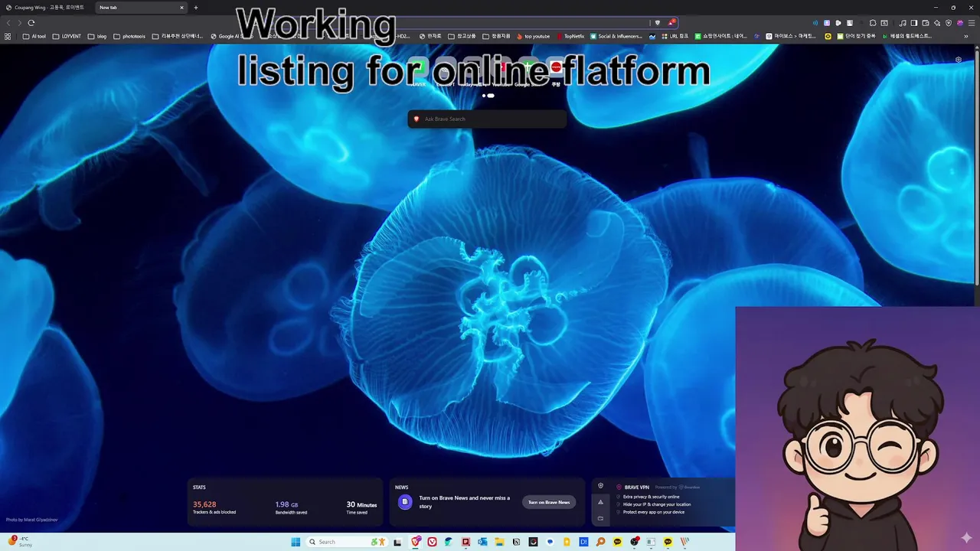Click the 30 Minutes time saved stat
The image size is (980, 551).
coord(361,507)
